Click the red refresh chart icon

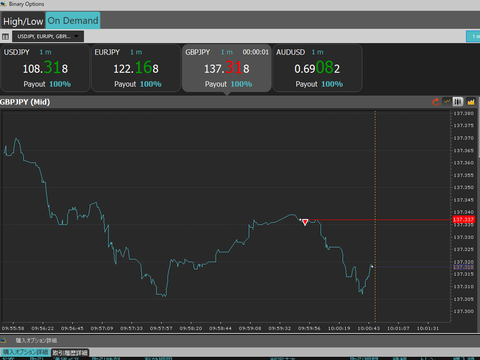(436, 102)
